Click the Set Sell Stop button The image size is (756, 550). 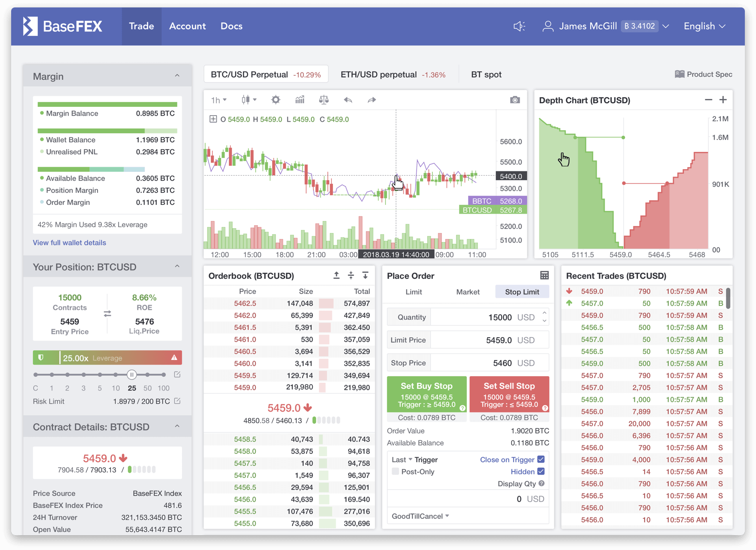509,394
